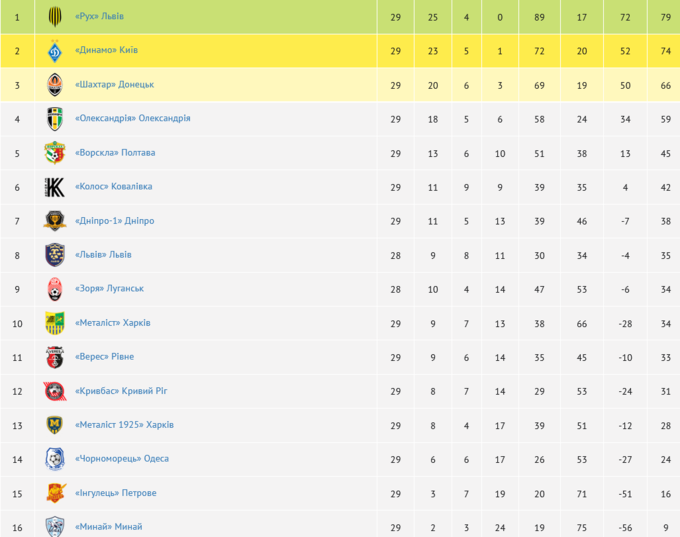Click the Inhulets Petrove team logo
This screenshot has width=680, height=537.
click(x=55, y=493)
